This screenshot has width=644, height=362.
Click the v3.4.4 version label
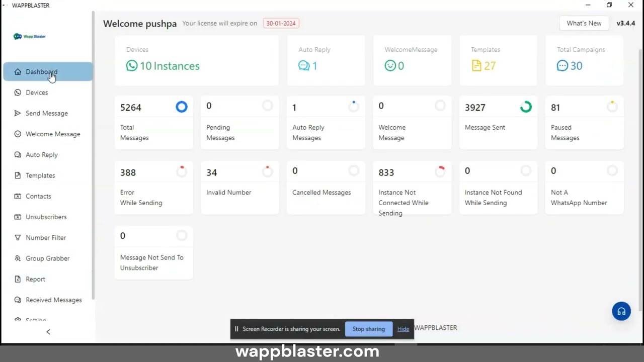626,23
